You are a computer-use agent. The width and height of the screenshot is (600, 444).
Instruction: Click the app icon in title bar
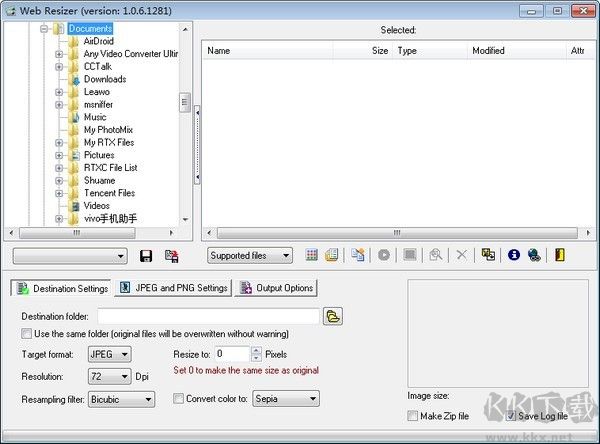point(10,11)
